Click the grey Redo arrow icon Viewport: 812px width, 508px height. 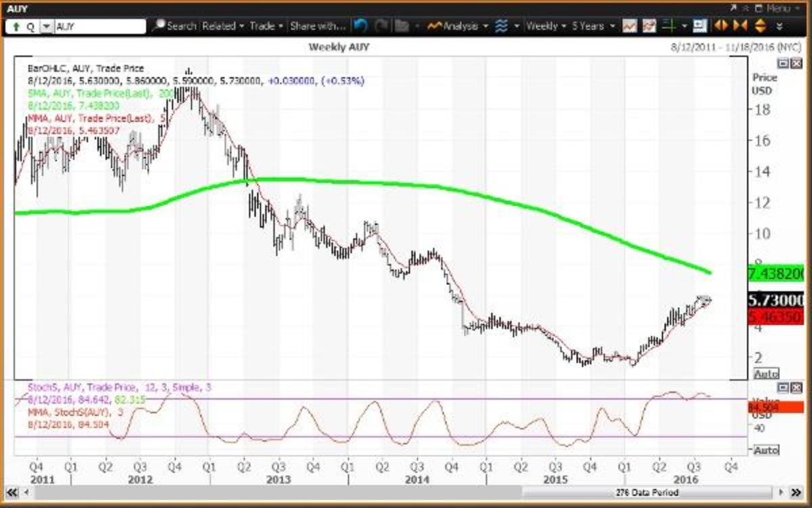coord(382,26)
